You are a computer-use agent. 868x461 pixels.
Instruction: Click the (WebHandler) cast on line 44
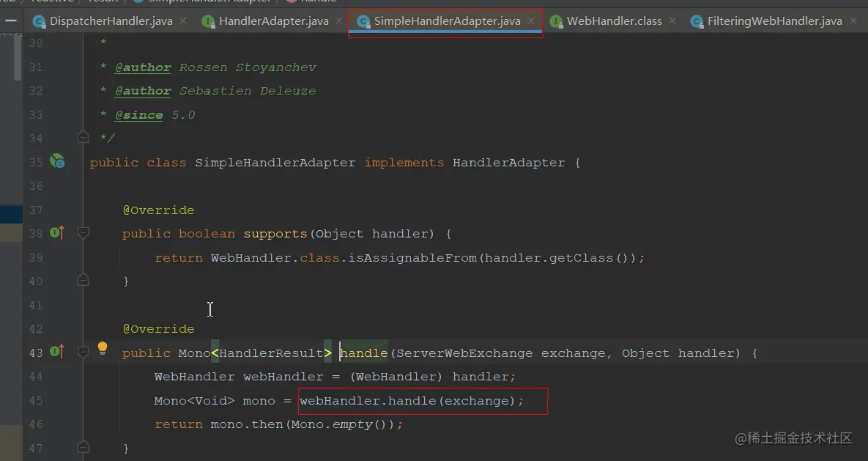[x=396, y=377]
